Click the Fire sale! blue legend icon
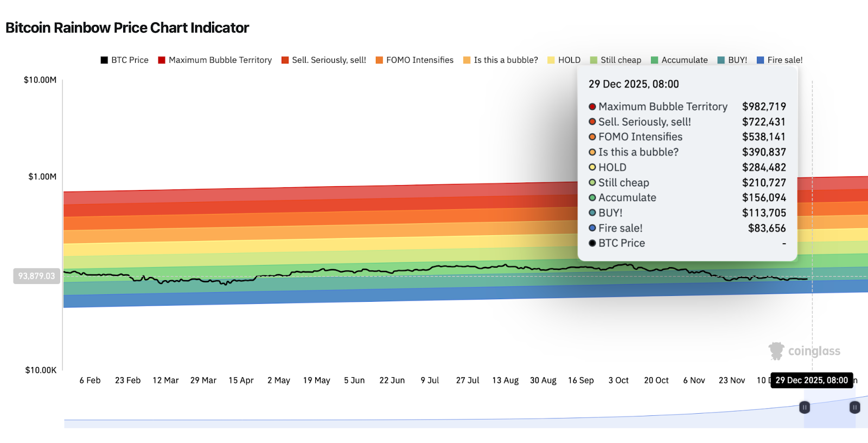The height and width of the screenshot is (443, 868). coord(761,60)
